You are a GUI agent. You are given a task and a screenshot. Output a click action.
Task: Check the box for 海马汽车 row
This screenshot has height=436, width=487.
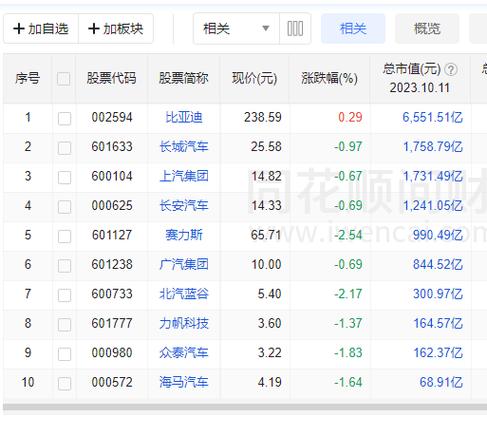tap(64, 383)
